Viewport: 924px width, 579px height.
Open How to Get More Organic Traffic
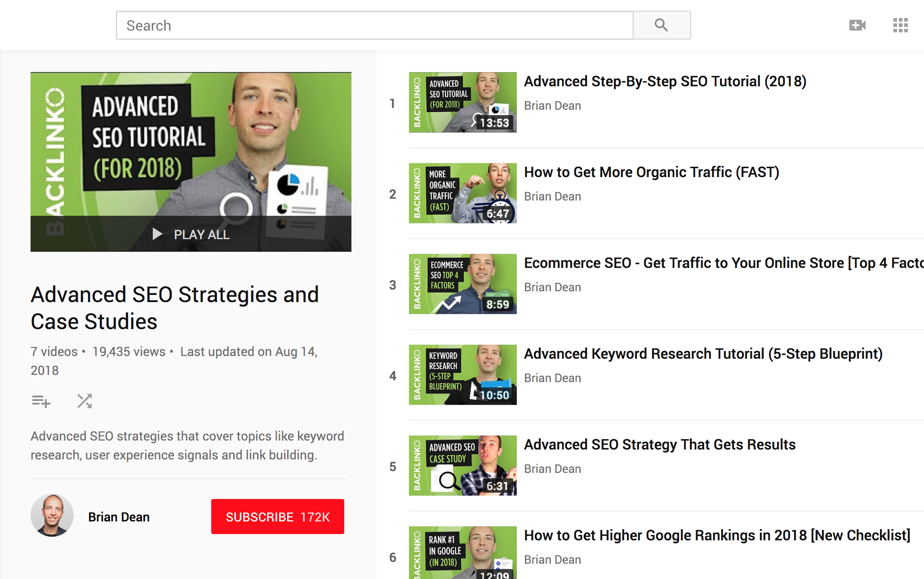(x=651, y=172)
